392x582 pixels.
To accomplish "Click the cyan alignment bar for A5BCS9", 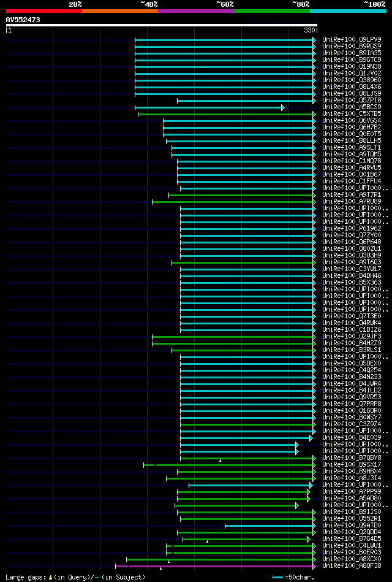I will coord(209,108).
